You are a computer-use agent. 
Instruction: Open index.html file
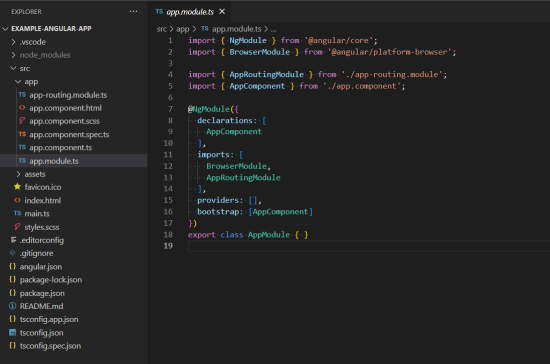click(x=42, y=201)
